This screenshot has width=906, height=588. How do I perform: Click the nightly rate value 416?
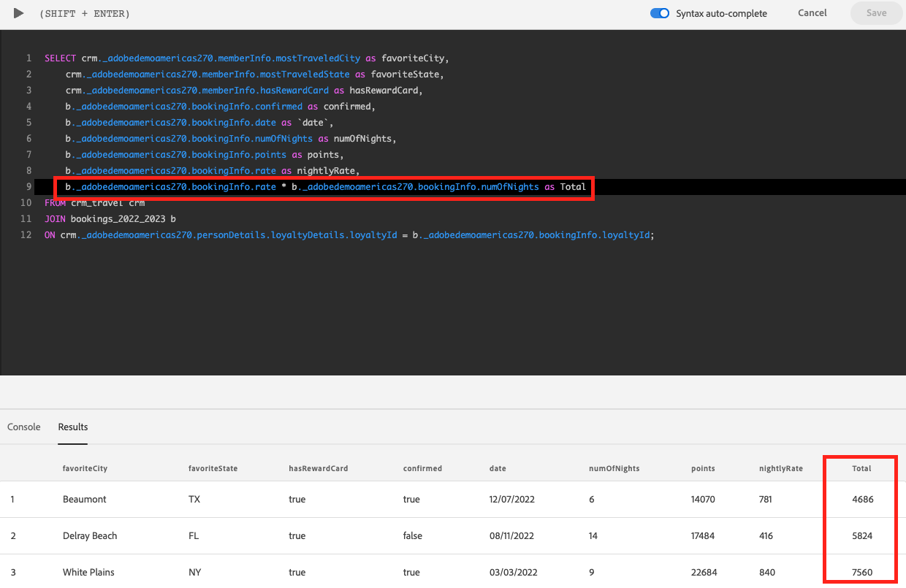[x=767, y=536]
